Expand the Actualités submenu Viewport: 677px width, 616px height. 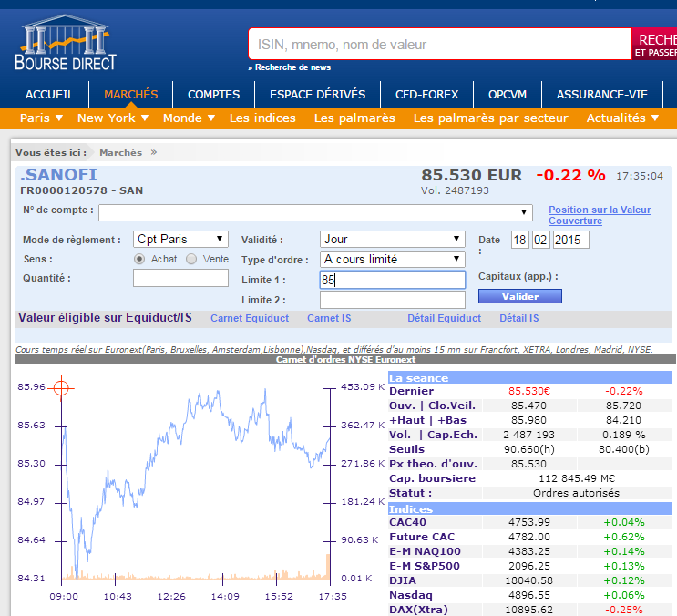click(622, 118)
